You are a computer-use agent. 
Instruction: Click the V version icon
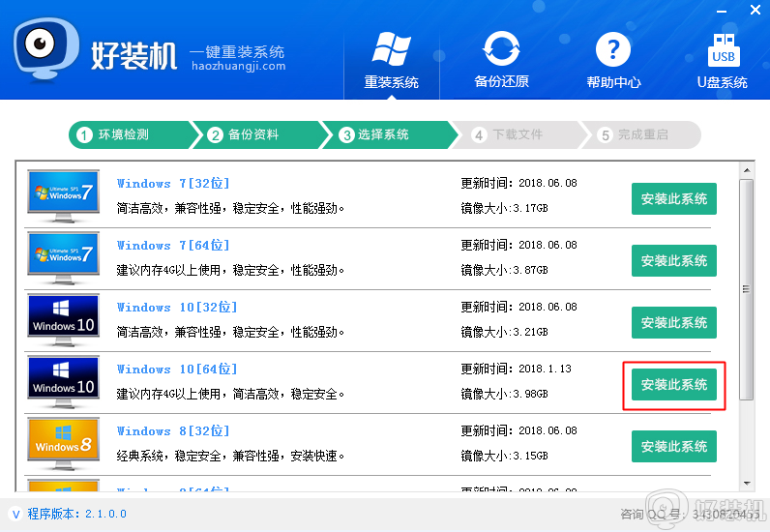coord(16,514)
